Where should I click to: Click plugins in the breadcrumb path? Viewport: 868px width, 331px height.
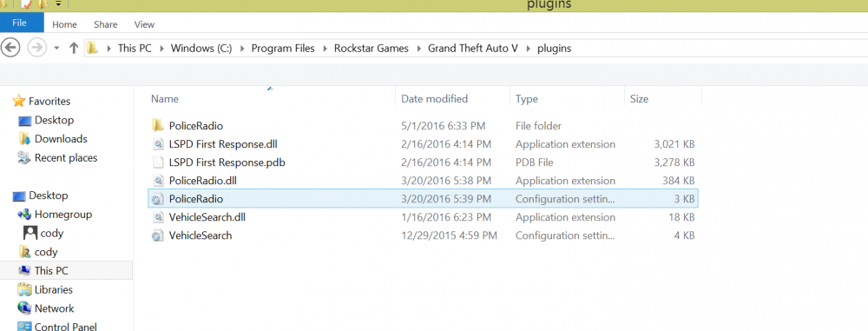pyautogui.click(x=554, y=49)
